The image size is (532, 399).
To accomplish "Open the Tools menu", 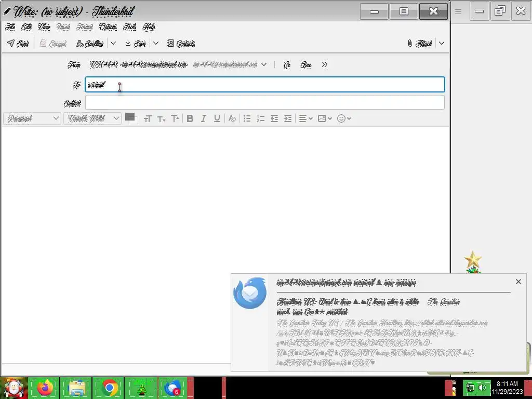I will (x=129, y=27).
